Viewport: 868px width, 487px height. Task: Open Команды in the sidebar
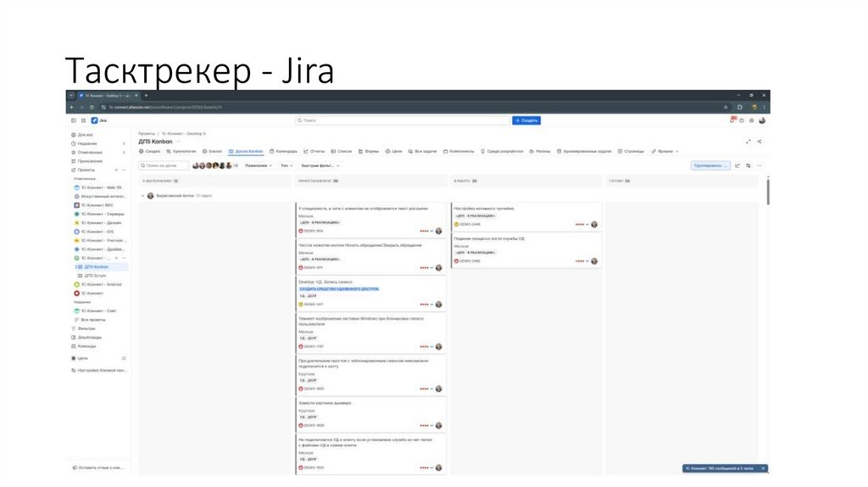(83, 346)
